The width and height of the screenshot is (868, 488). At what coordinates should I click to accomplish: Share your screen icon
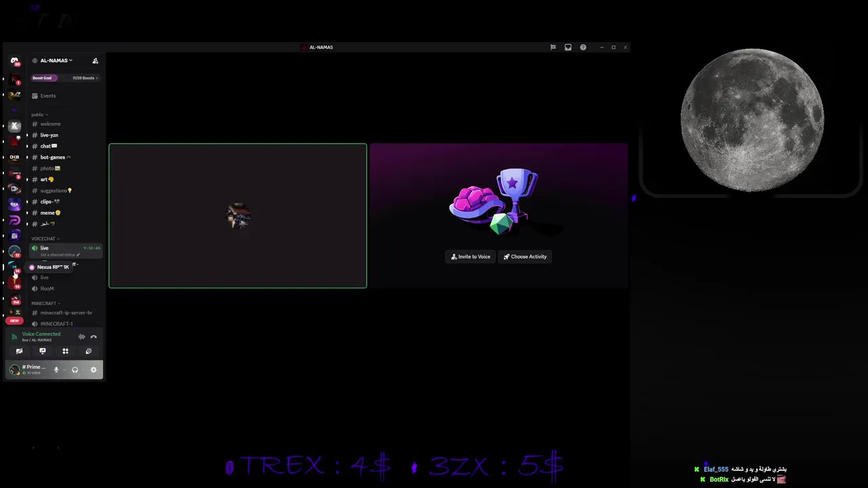pos(42,351)
